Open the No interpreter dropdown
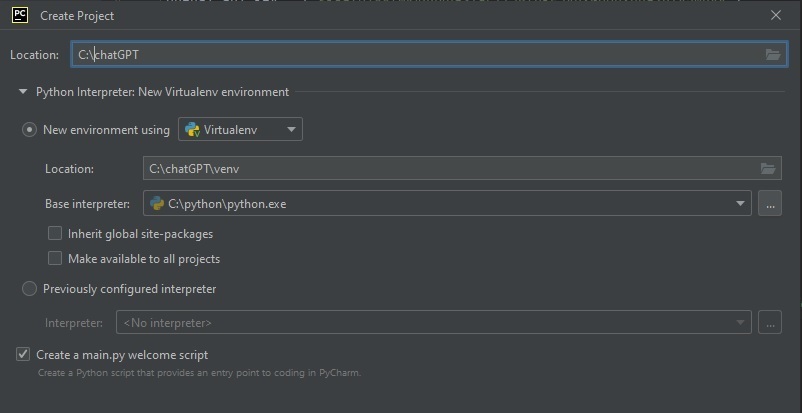The width and height of the screenshot is (802, 413). pyautogui.click(x=741, y=323)
